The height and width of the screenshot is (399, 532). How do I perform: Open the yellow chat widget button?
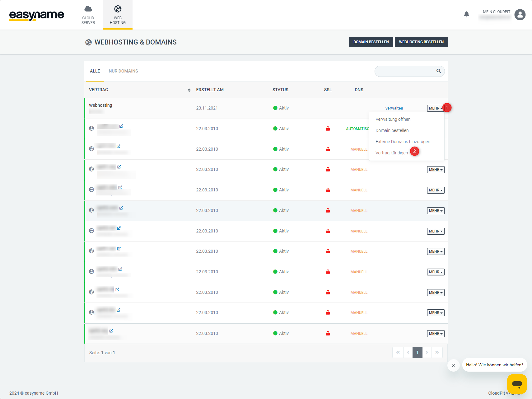[517, 384]
